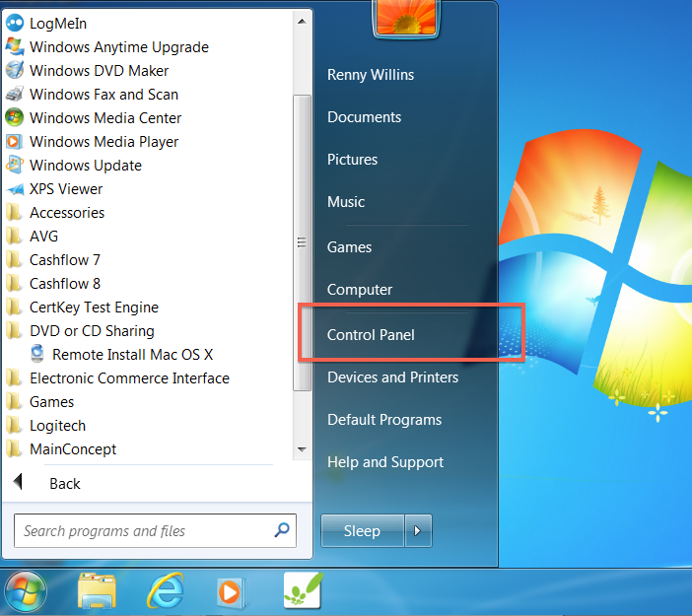
Task: Open Media Player from the taskbar
Action: coord(232,592)
